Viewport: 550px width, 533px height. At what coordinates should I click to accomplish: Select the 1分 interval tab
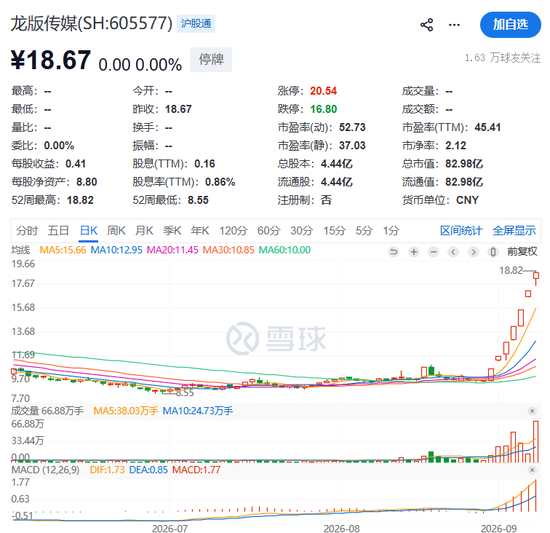391,231
